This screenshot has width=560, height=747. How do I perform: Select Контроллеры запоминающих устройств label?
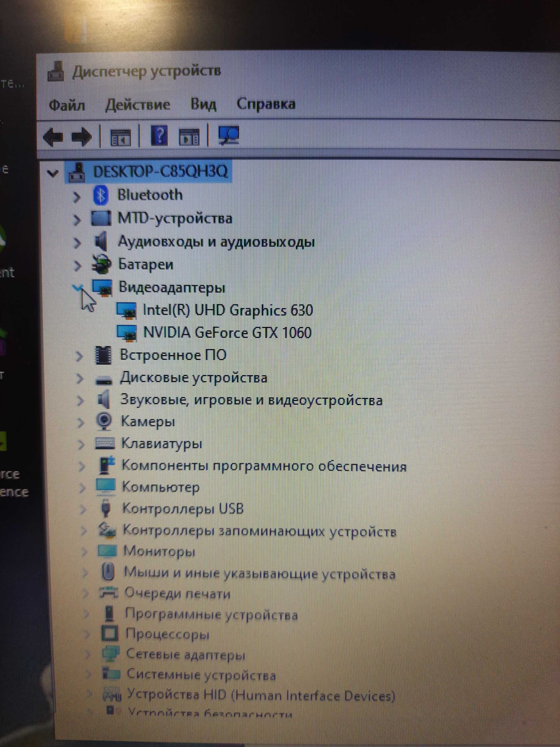click(x=259, y=531)
